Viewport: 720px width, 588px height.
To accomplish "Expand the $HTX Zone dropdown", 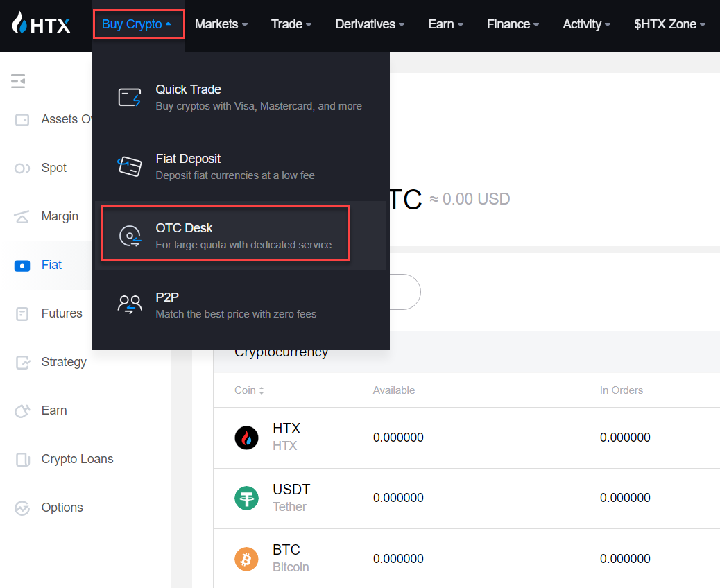I will point(669,24).
